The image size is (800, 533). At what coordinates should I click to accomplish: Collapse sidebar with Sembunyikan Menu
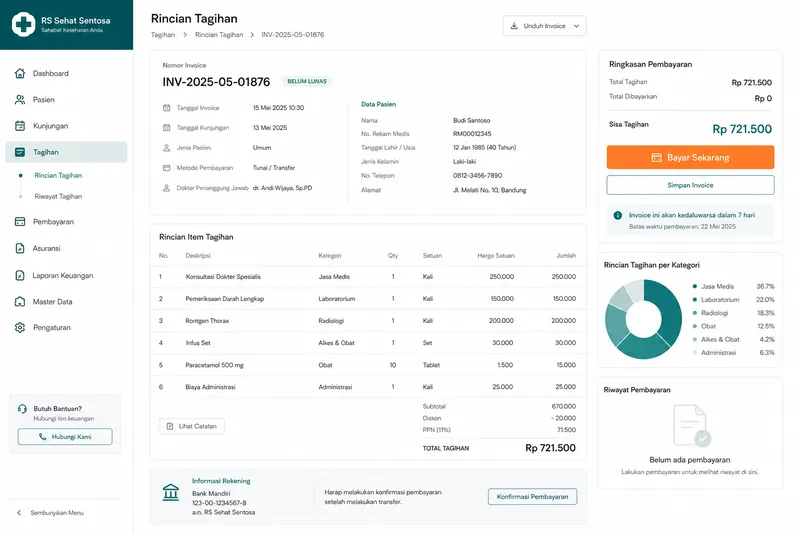[50, 513]
